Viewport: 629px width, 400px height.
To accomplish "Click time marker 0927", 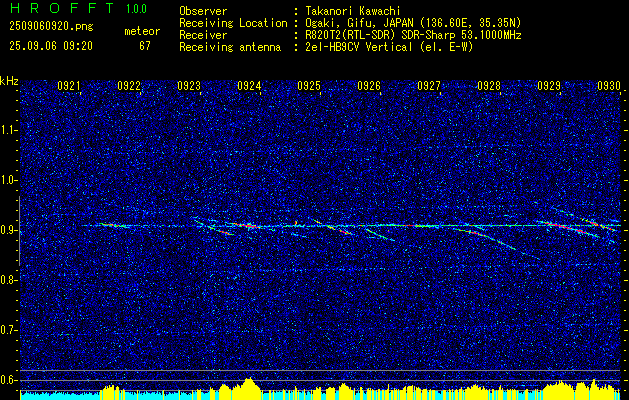I will click(x=429, y=85).
